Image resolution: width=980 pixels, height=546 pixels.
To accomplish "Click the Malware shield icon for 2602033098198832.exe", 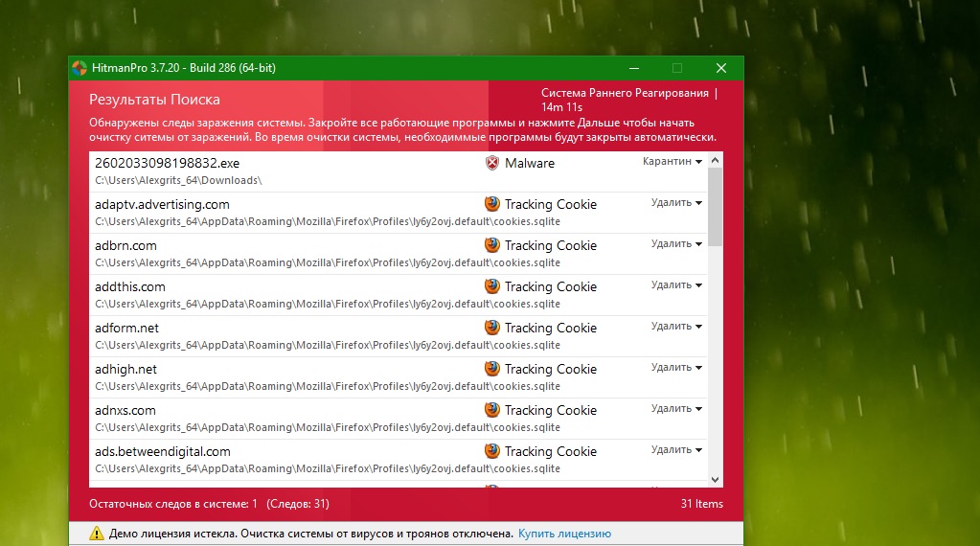I will coord(492,163).
